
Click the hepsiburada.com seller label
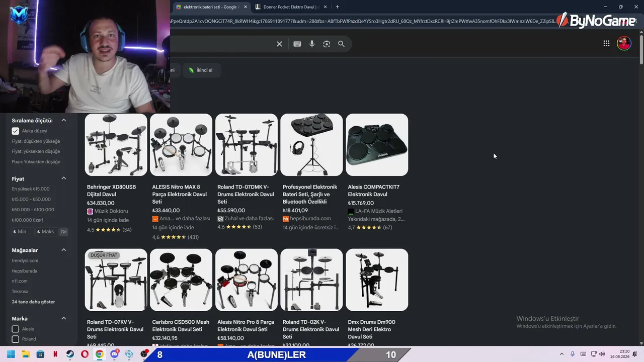310,219
